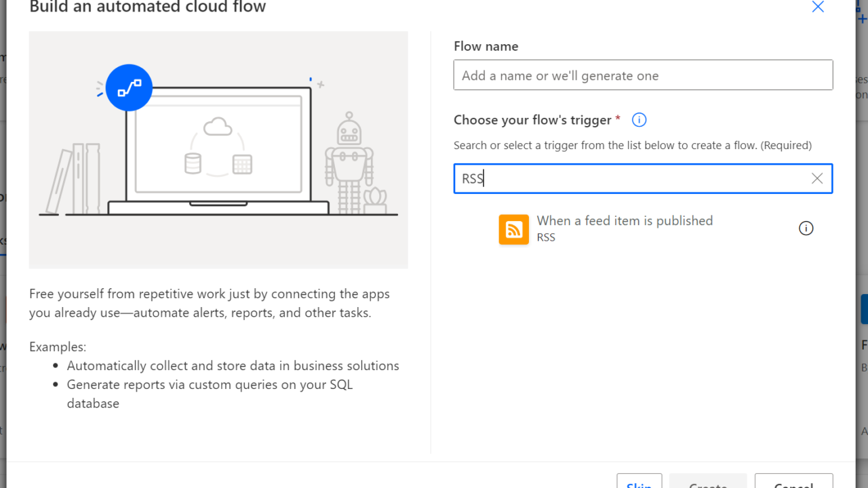Image resolution: width=868 pixels, height=488 pixels.
Task: Clear the RSS search text
Action: pyautogui.click(x=816, y=178)
